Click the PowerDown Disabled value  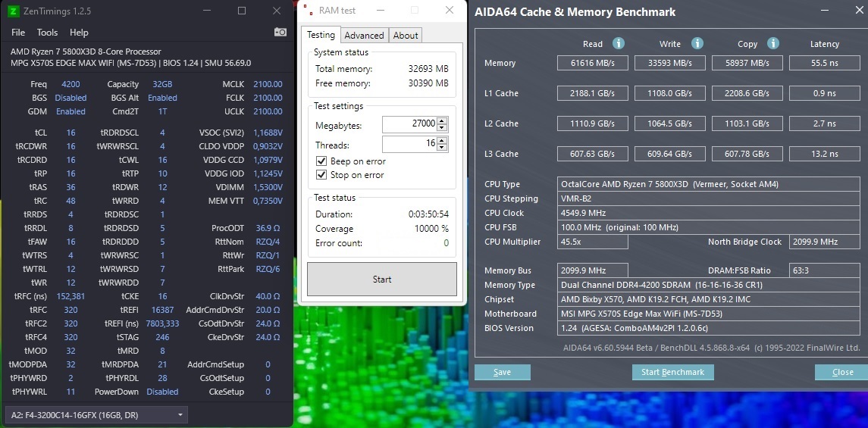click(x=162, y=392)
